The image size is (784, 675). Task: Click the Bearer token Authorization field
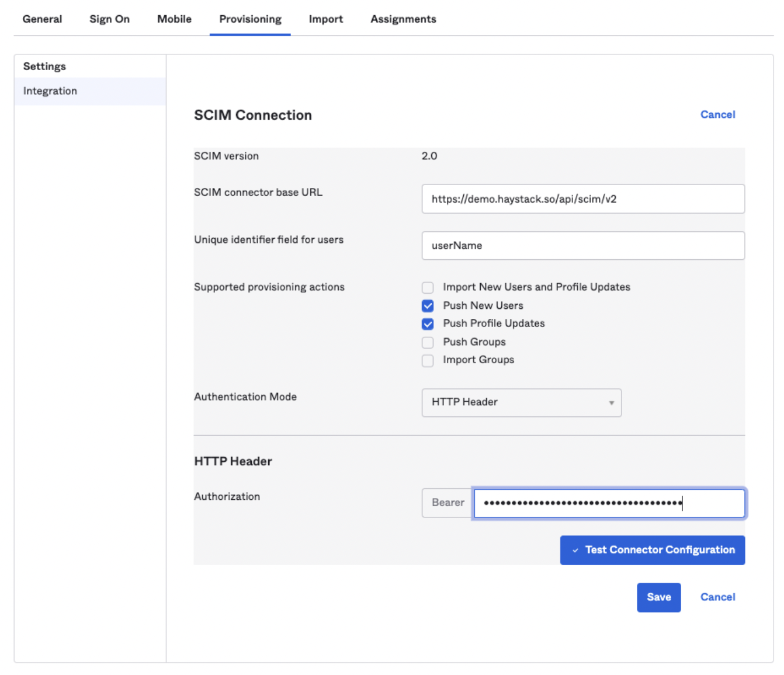point(608,503)
